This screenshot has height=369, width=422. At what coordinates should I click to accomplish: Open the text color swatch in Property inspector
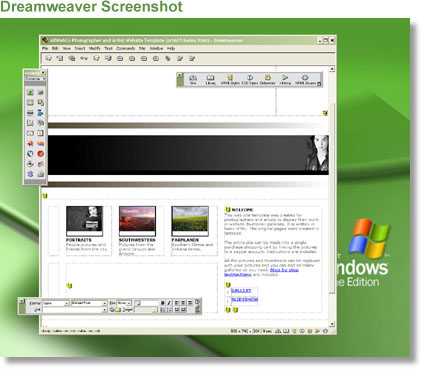click(138, 303)
